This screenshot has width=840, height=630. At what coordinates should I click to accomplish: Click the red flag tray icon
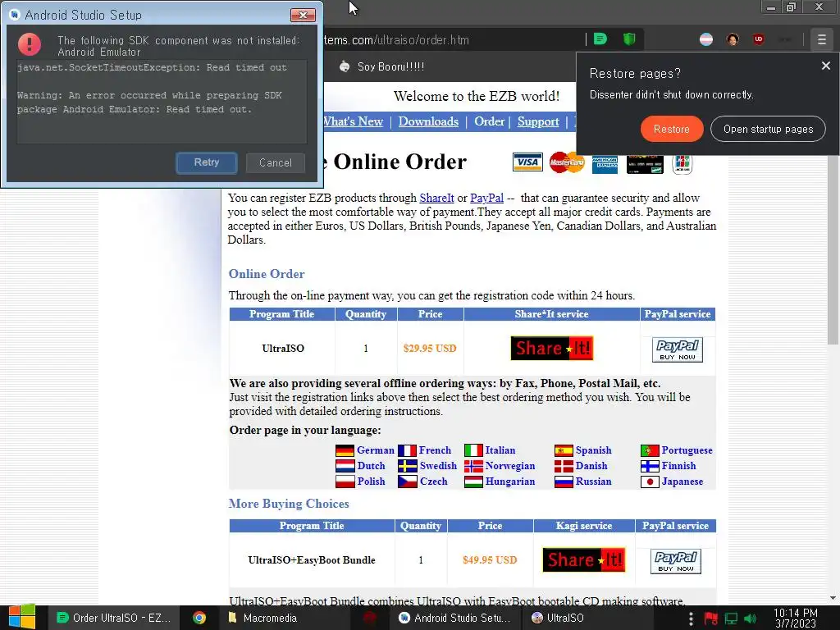click(x=711, y=619)
